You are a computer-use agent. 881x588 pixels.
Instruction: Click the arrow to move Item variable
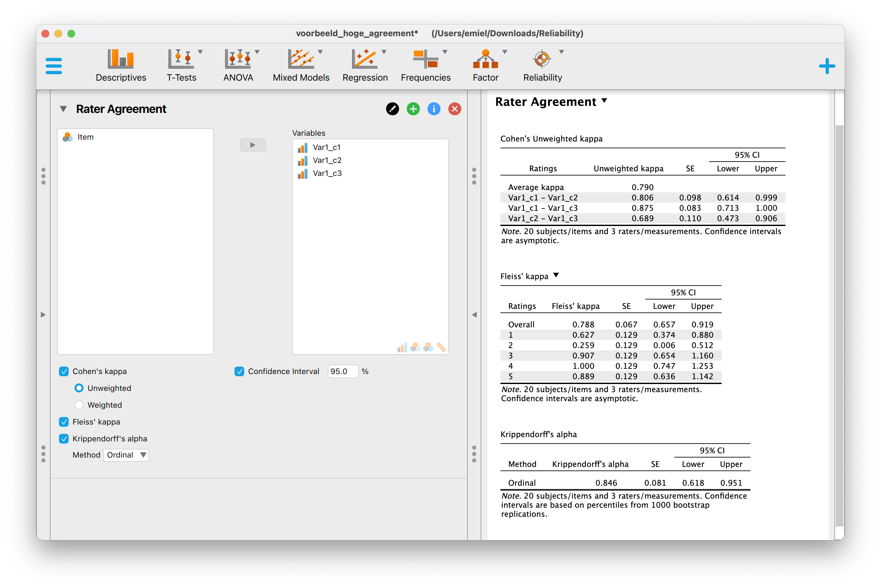pyautogui.click(x=253, y=145)
